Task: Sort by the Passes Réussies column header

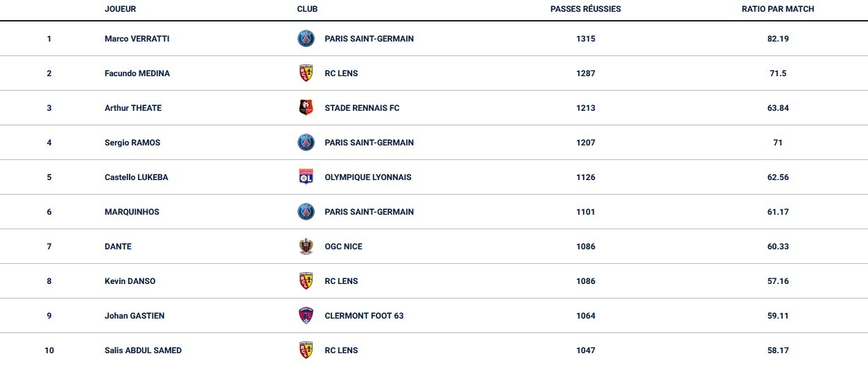Action: coord(585,9)
